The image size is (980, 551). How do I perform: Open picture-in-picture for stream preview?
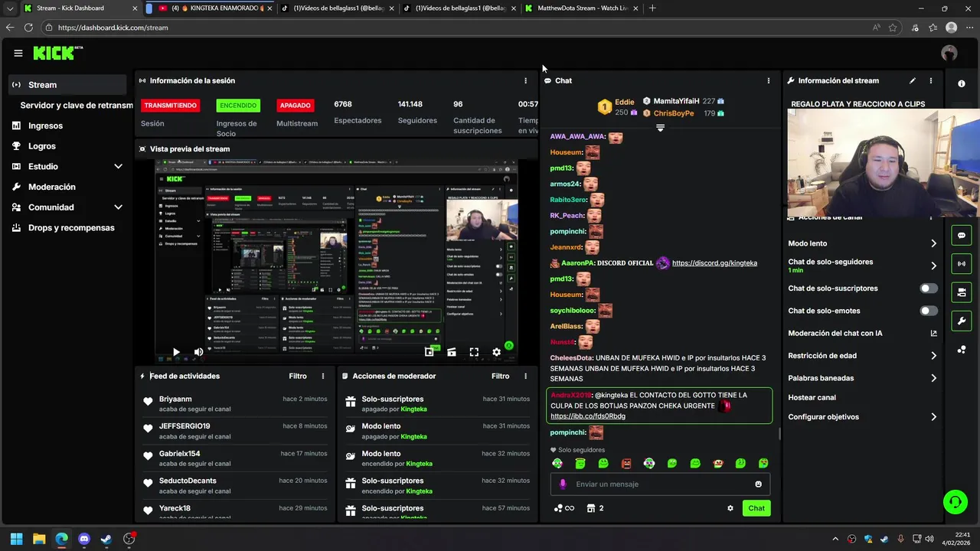(429, 352)
